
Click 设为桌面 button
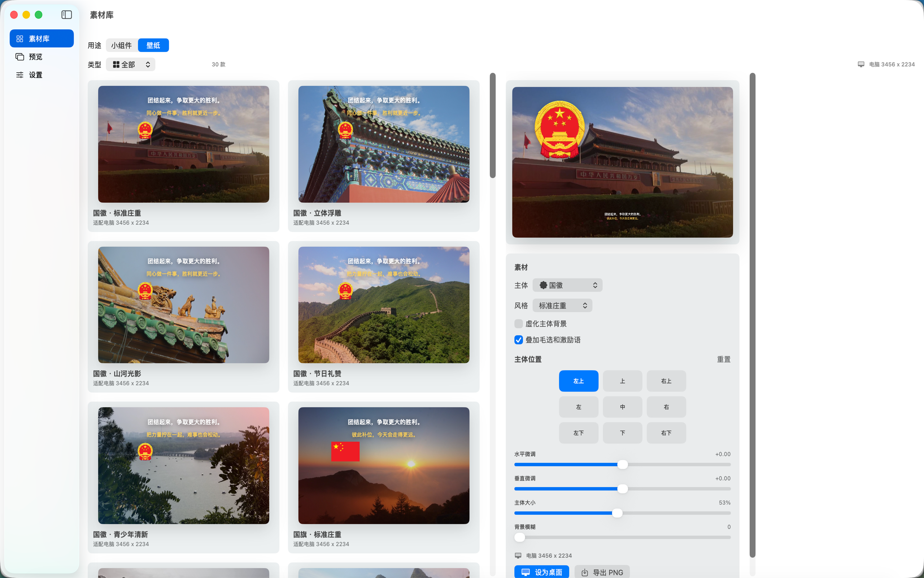coord(541,572)
